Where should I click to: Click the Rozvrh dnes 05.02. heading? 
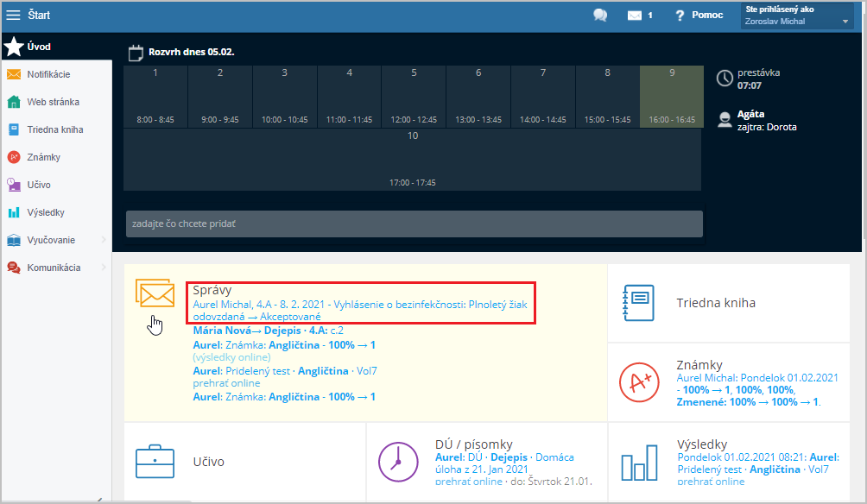tap(192, 52)
